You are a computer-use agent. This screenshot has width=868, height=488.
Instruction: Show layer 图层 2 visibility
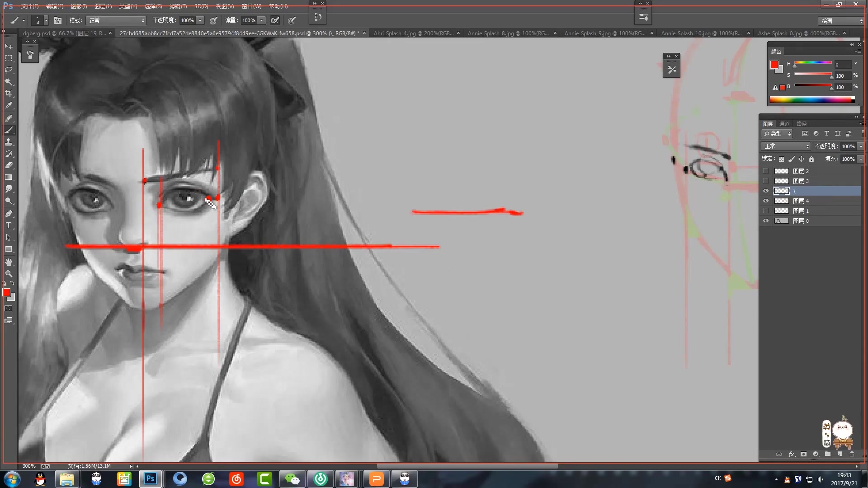(765, 171)
